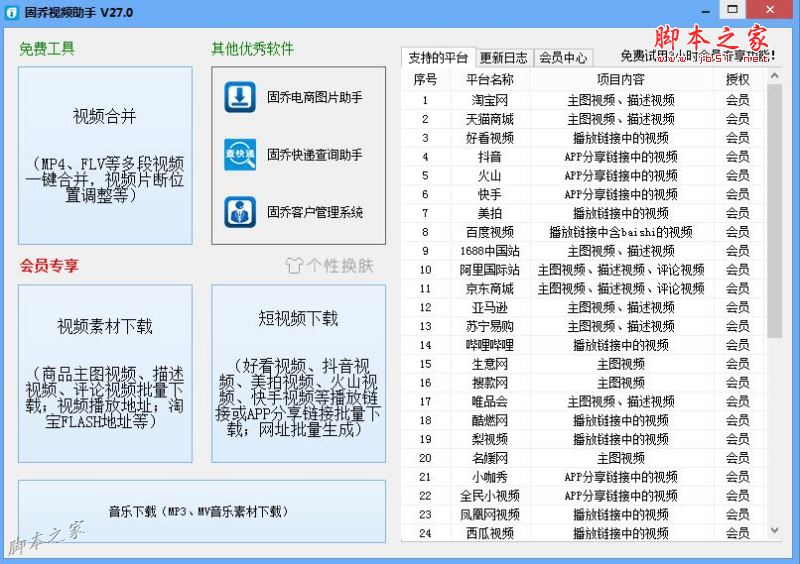
Task: Select the 酷燃网 row
Action: (583, 421)
